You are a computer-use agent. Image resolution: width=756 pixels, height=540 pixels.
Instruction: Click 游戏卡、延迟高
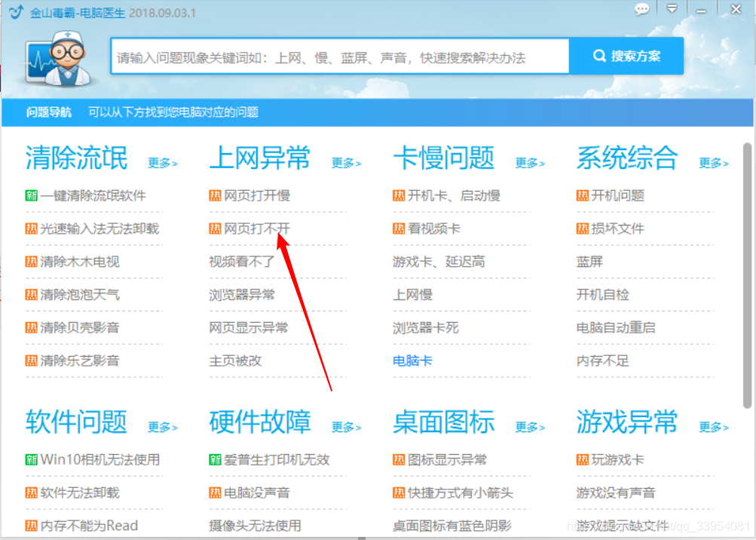click(x=439, y=262)
